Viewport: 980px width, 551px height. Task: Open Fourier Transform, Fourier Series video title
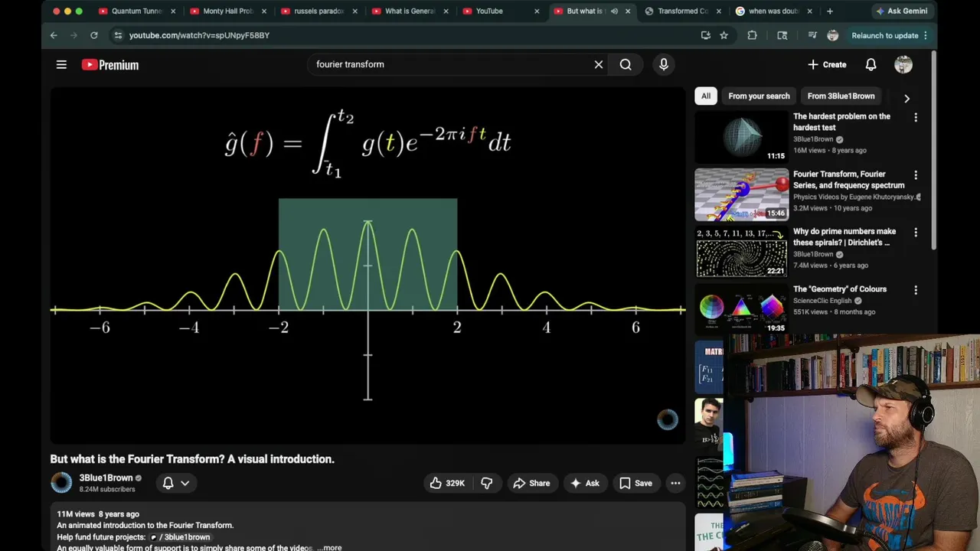tap(848, 180)
